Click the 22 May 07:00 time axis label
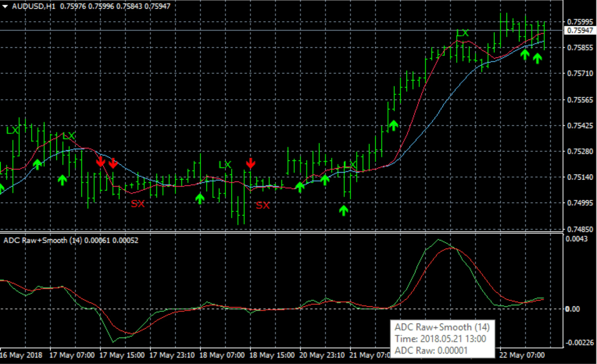This screenshot has width=597, height=364. point(522,355)
